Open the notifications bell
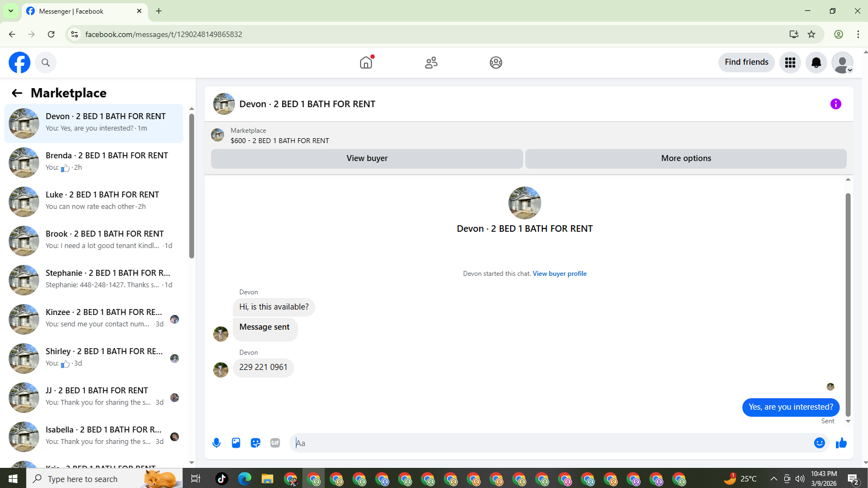 click(816, 63)
